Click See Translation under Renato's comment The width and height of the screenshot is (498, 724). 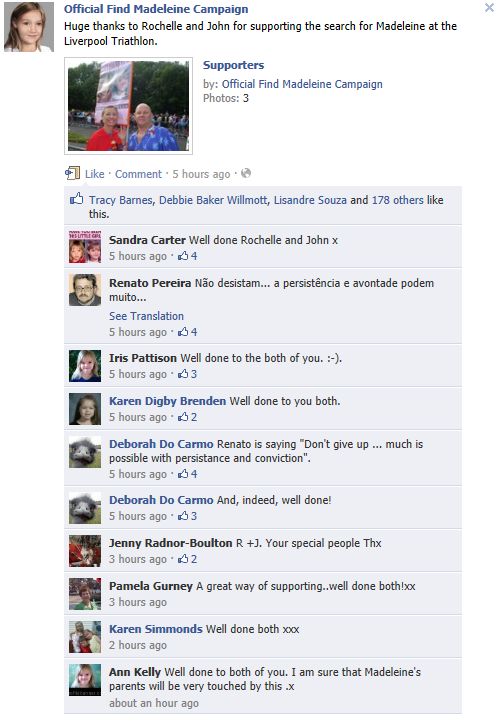click(146, 316)
